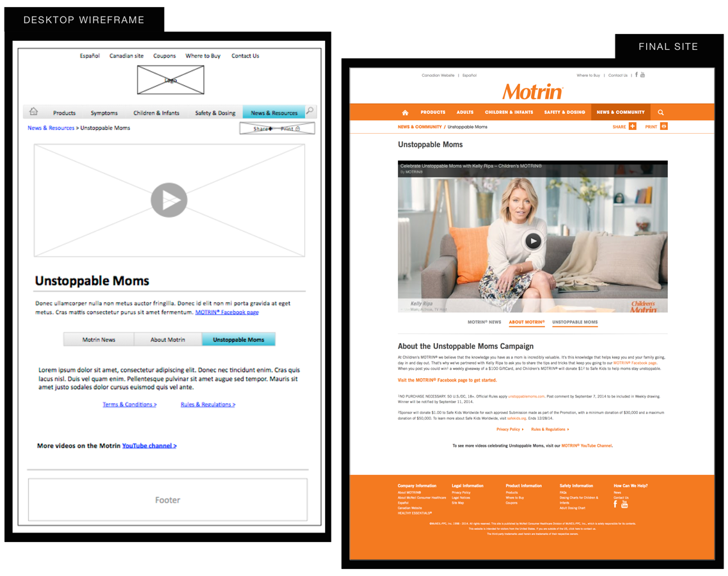
Task: Open PRODUCTS in final site nav
Action: click(432, 113)
